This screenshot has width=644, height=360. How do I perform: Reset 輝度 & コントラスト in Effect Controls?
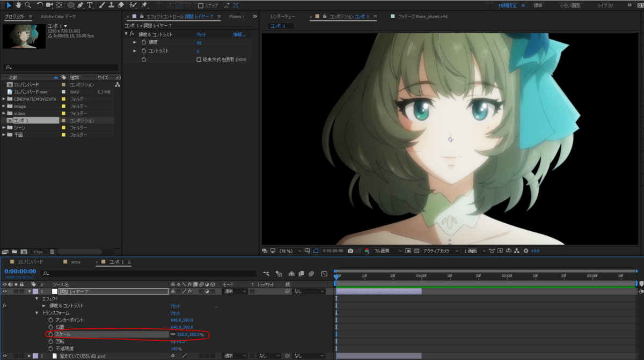202,34
